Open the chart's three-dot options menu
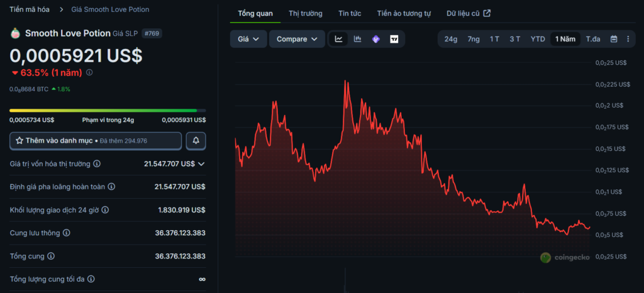 coord(628,39)
